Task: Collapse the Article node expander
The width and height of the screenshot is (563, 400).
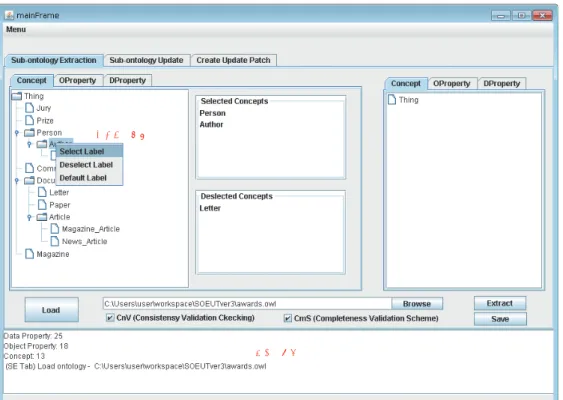Action: (29, 217)
